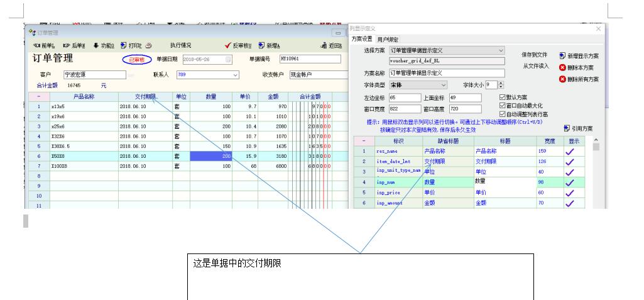
Task: Toggle the 自动调整列表行高 checkbox
Action: 501,114
